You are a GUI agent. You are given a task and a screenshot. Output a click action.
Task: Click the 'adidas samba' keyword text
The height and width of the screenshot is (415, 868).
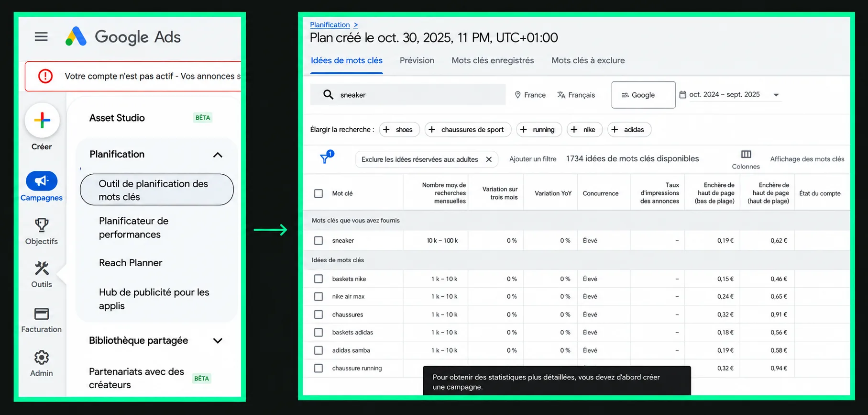[x=351, y=350]
